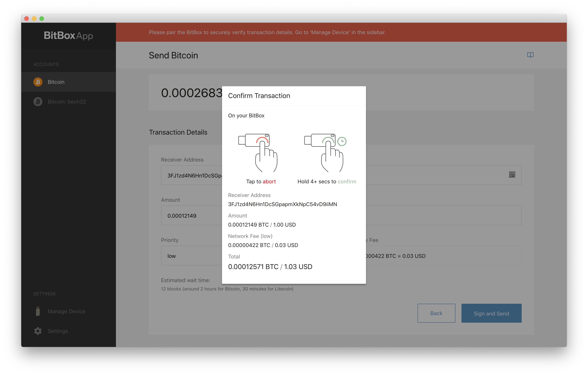This screenshot has height=375, width=588.
Task: Click the Sign and Send button
Action: point(491,313)
